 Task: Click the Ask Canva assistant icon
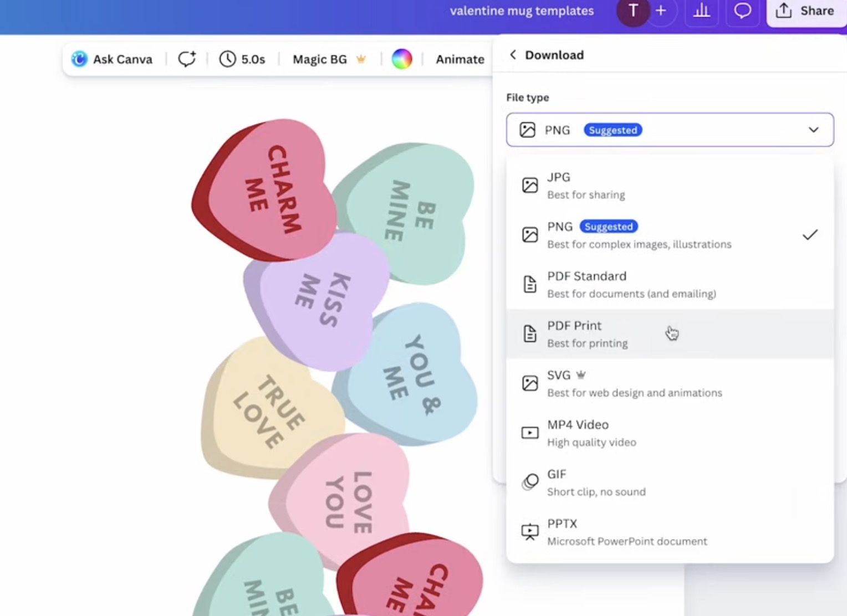click(79, 59)
